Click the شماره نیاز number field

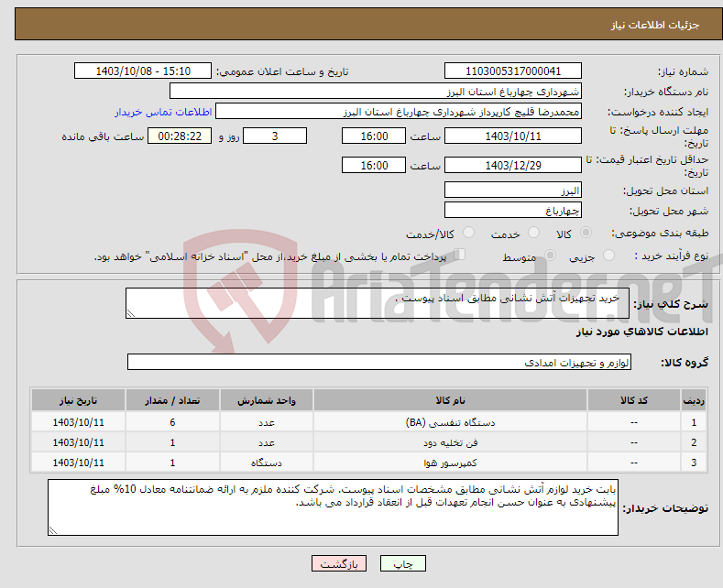(513, 71)
